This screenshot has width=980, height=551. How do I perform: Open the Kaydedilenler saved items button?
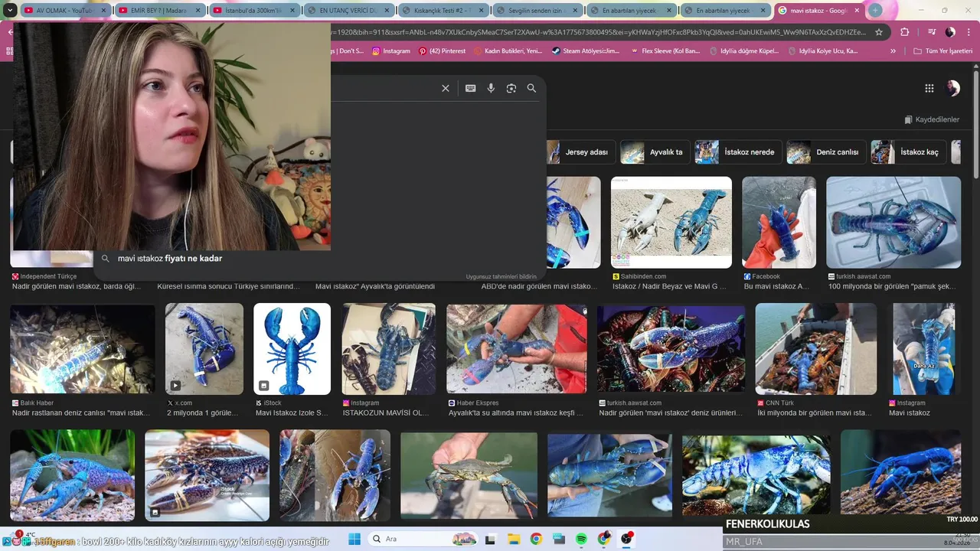(x=932, y=119)
